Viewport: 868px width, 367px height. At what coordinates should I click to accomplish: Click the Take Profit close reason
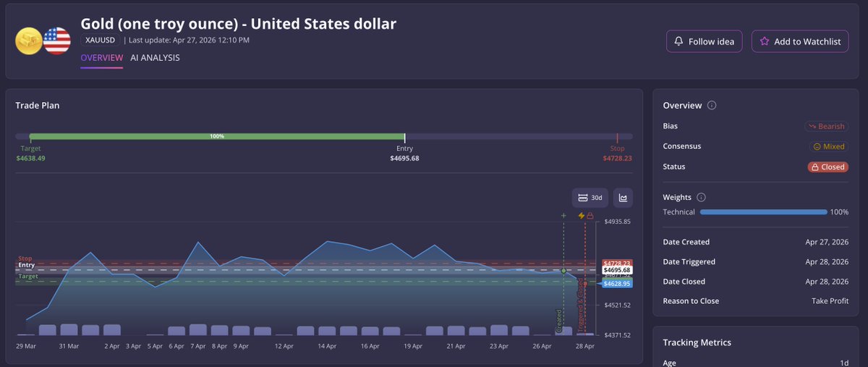[x=830, y=301]
